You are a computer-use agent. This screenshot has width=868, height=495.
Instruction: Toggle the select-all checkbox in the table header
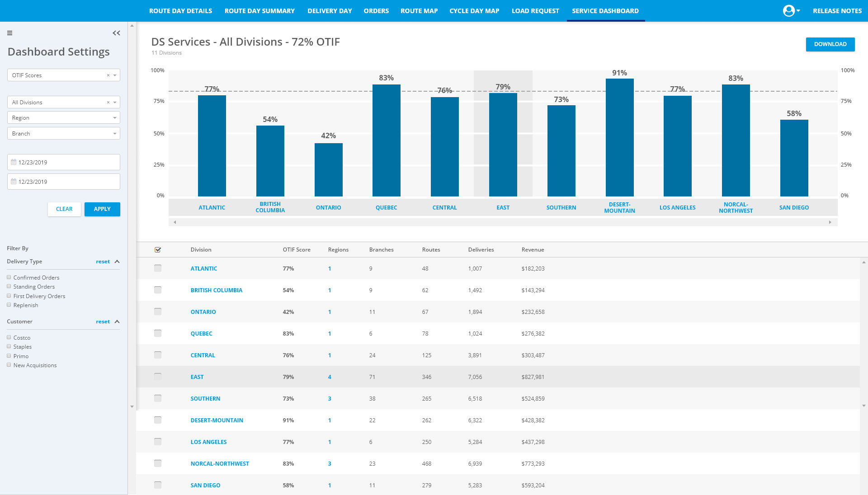tap(158, 249)
